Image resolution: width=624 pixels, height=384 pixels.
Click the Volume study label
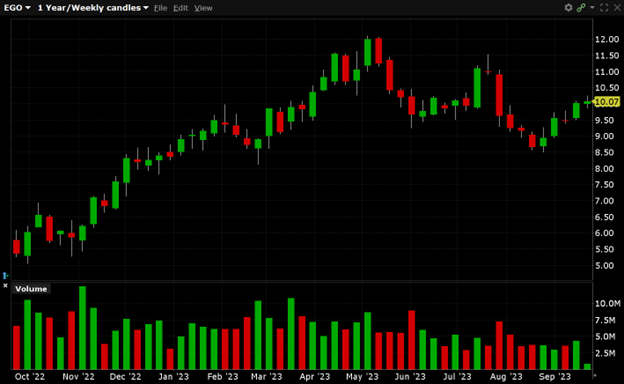point(31,289)
